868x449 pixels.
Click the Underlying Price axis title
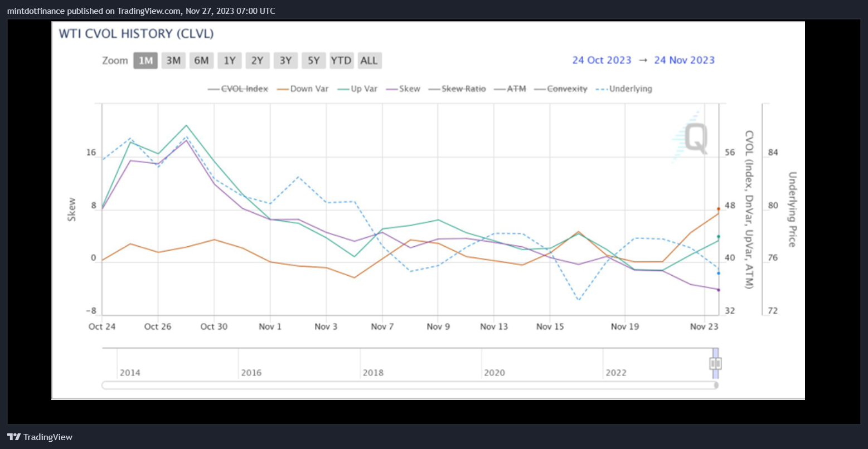click(x=792, y=209)
